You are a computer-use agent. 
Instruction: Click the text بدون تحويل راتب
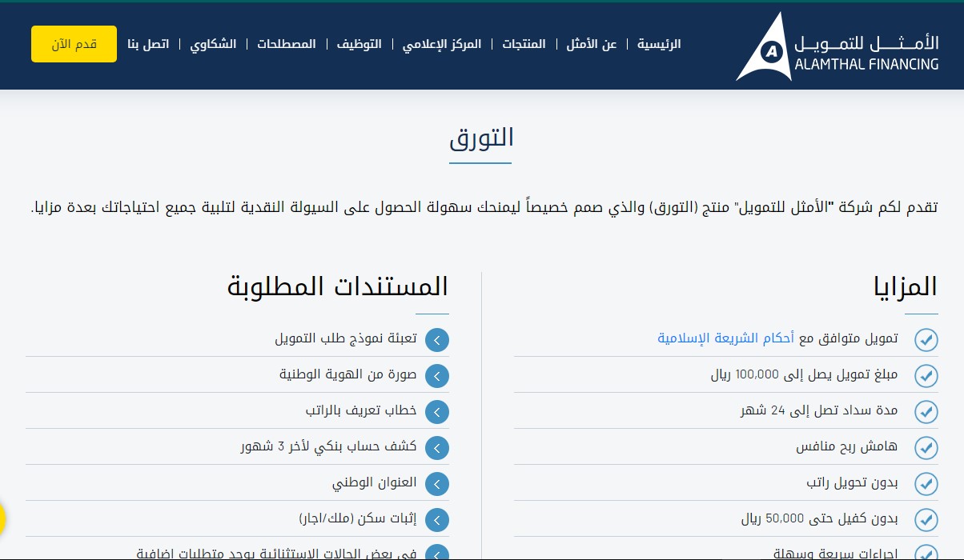pos(852,482)
